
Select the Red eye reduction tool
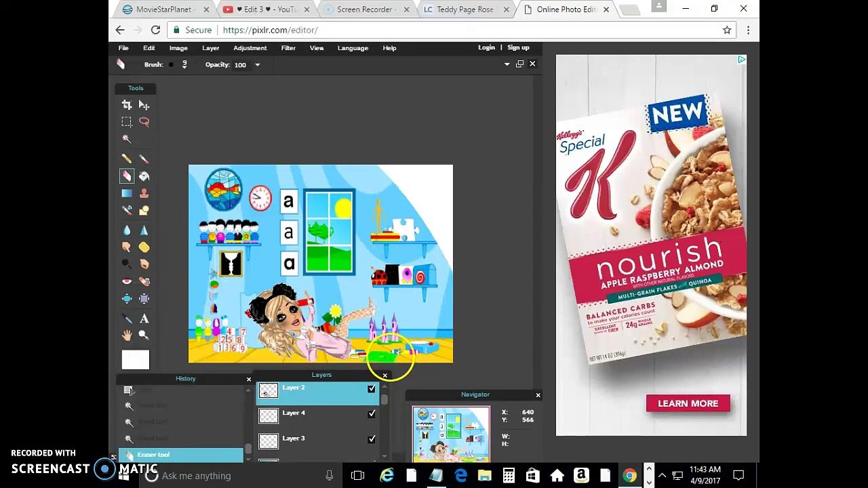coord(127,281)
